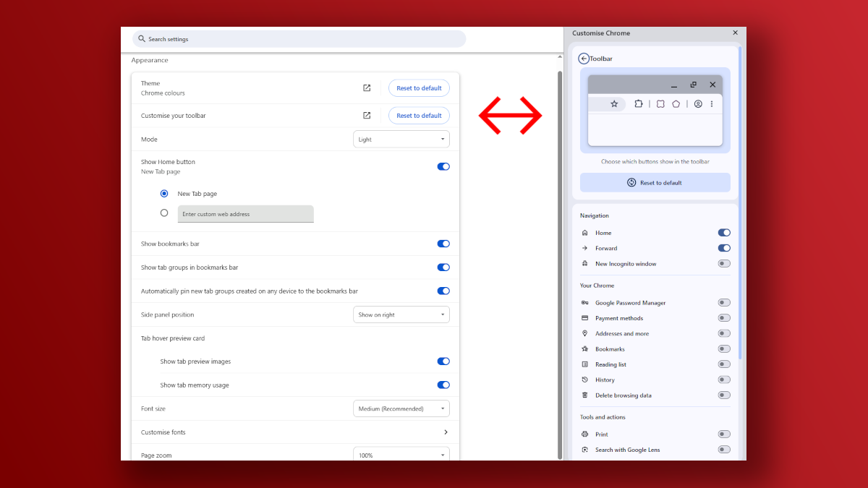Screen dimensions: 868x488
Task: Click the Search with Google Lens icon
Action: [584, 449]
